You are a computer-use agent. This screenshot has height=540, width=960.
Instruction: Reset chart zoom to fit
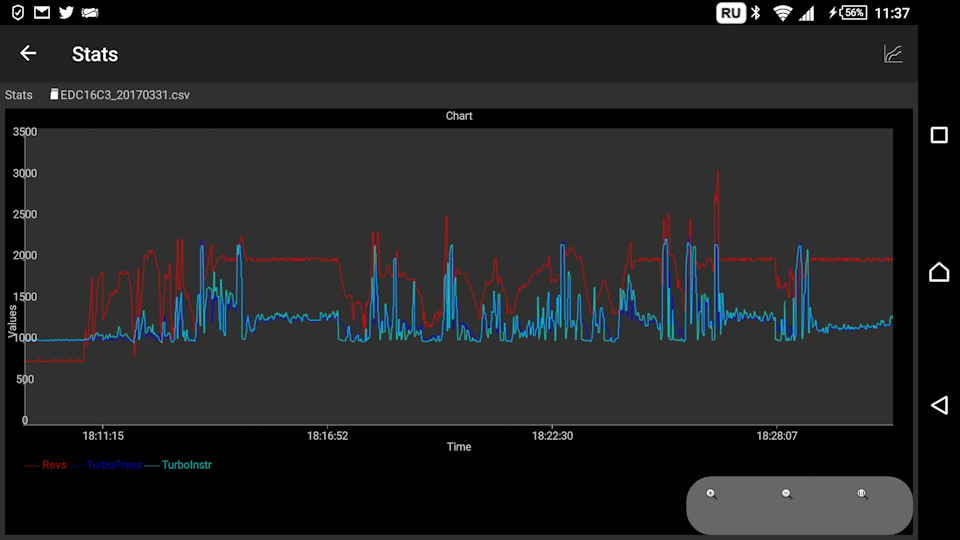[x=862, y=494]
